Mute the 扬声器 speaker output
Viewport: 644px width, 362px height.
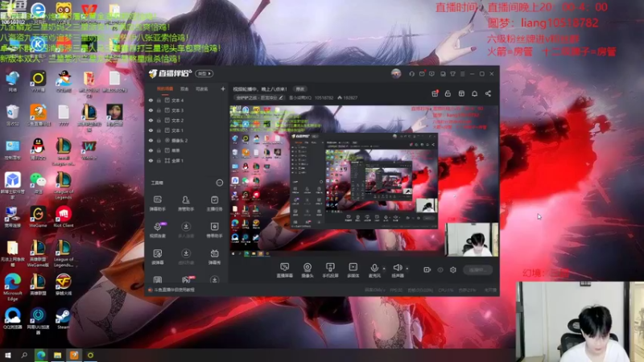coord(397,270)
